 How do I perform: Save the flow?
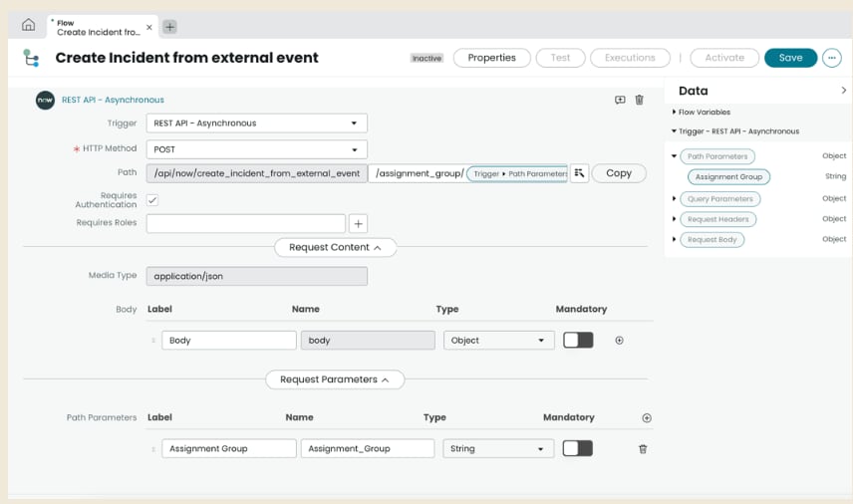[790, 58]
